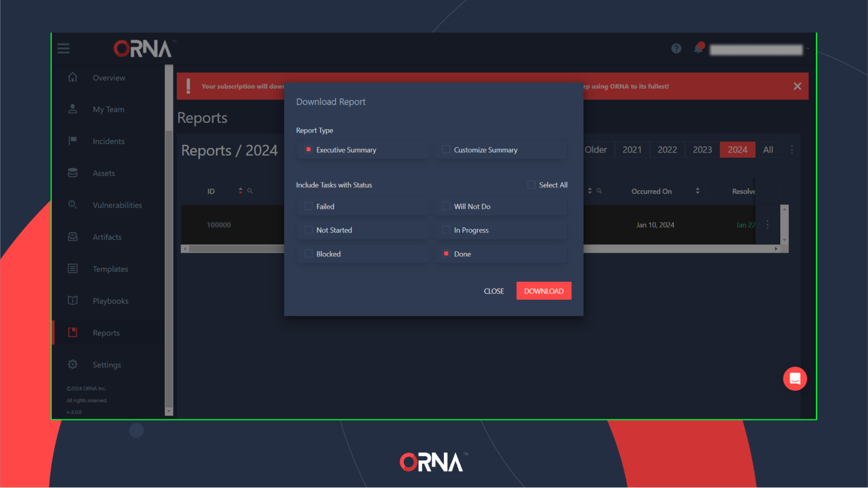This screenshot has height=488, width=868.
Task: Click CLOSE to dismiss dialog
Action: click(x=494, y=291)
